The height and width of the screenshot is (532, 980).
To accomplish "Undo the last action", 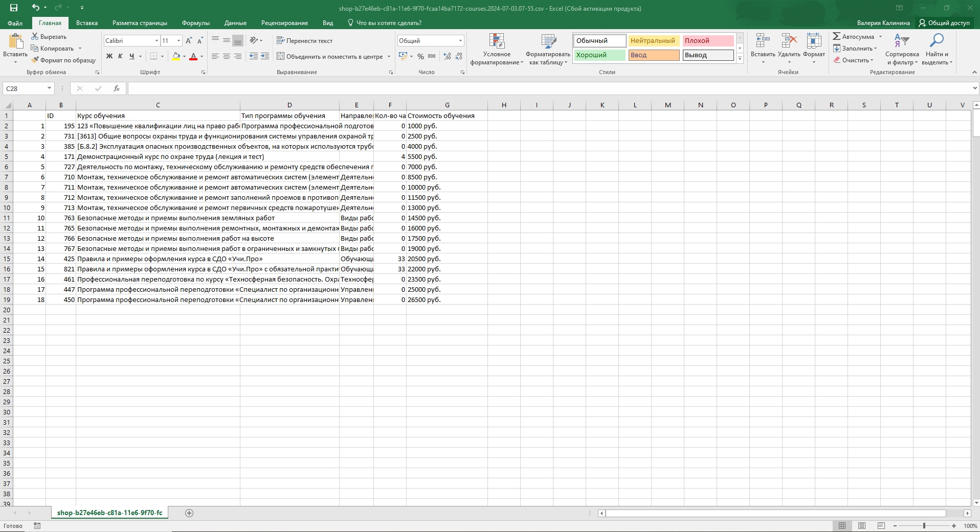I will (35, 8).
